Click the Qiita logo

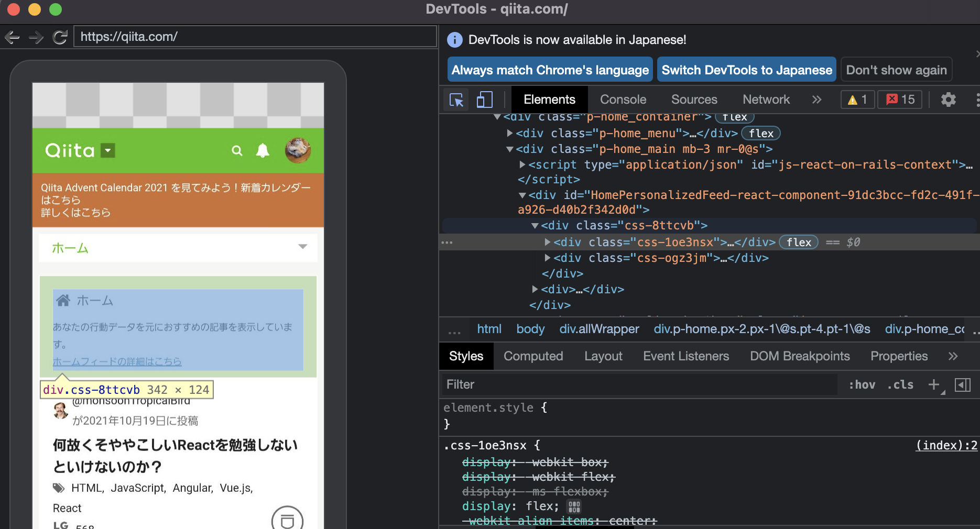click(70, 151)
